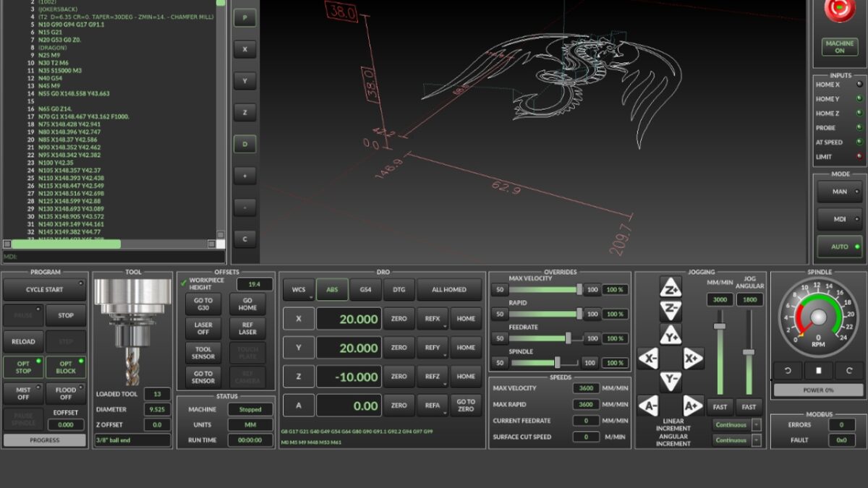Click the spindle RPM gauge

pos(818,317)
